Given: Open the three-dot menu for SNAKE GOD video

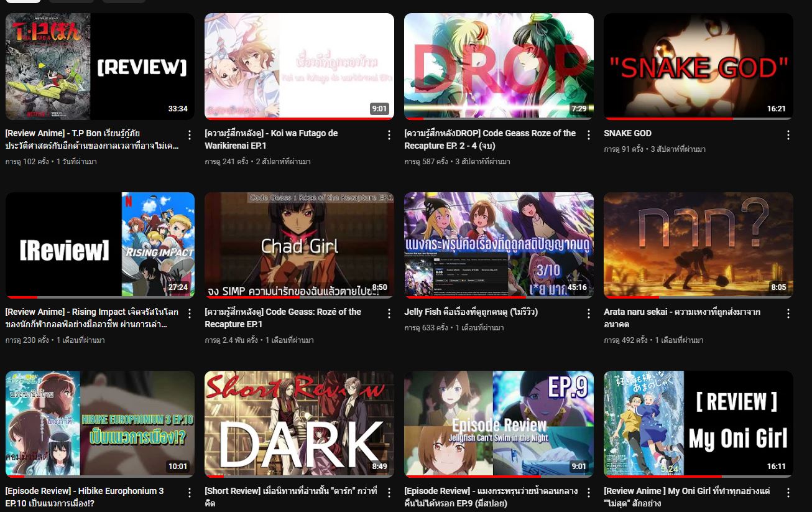Looking at the screenshot, I should (x=788, y=135).
